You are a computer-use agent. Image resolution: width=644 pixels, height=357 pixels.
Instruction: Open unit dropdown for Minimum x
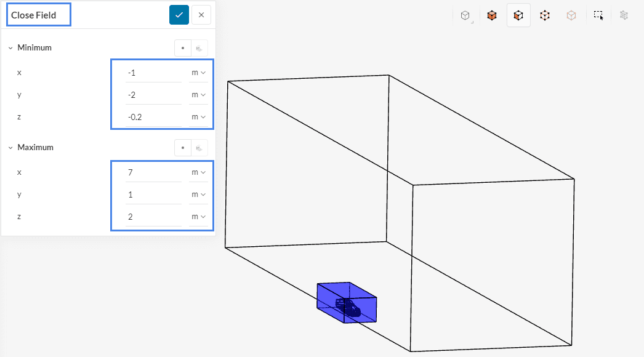[198, 73]
